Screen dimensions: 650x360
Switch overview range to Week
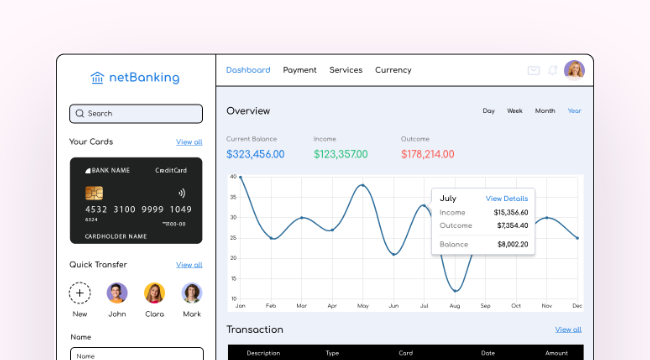[x=514, y=111]
